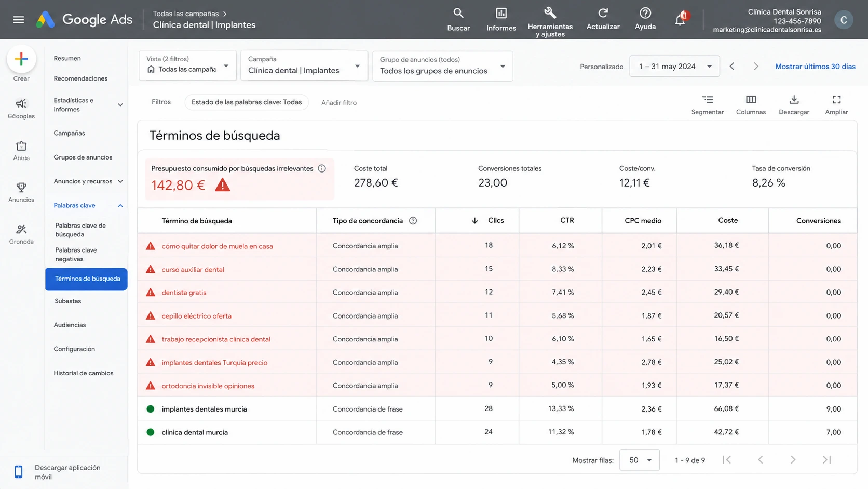868x489 pixels.
Task: Expand the Estadísticas e informes section
Action: pos(120,105)
